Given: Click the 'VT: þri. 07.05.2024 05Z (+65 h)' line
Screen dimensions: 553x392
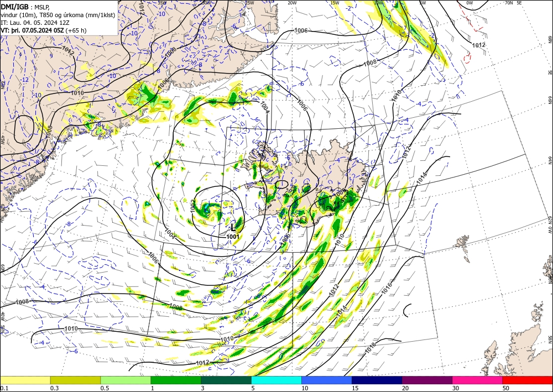Looking at the screenshot, I should pos(44,30).
